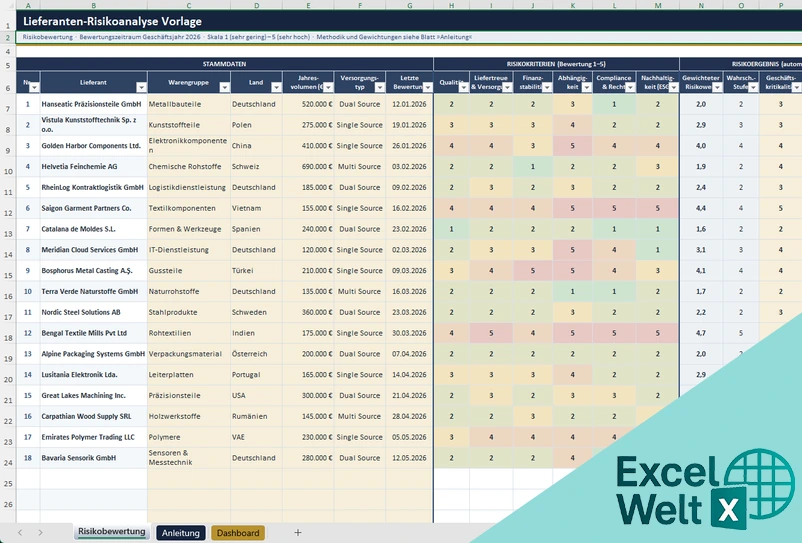
Task: Open the Land column filter dropdown
Action: [x=276, y=87]
